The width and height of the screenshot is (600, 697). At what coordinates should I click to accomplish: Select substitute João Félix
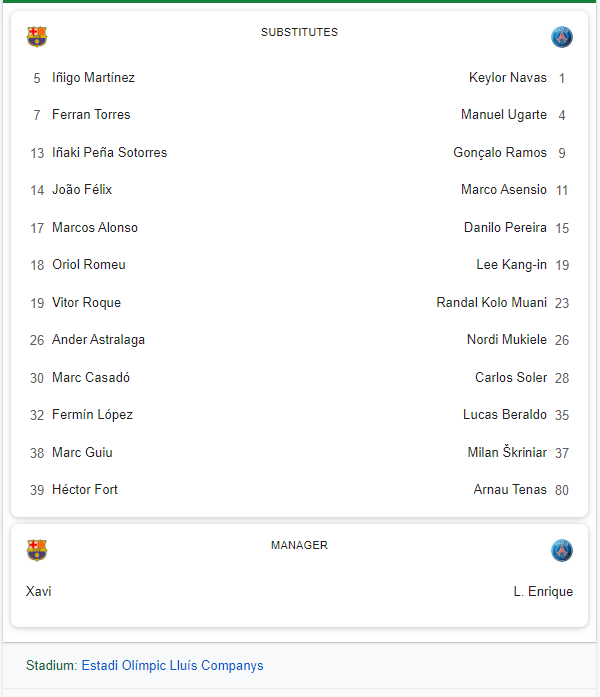(x=82, y=190)
